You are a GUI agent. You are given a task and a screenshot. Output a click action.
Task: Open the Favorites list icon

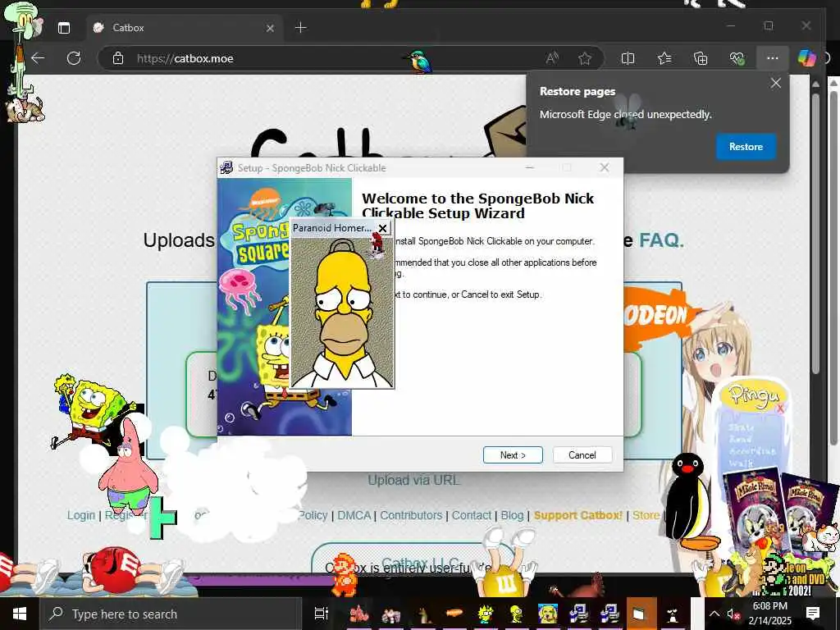[664, 58]
